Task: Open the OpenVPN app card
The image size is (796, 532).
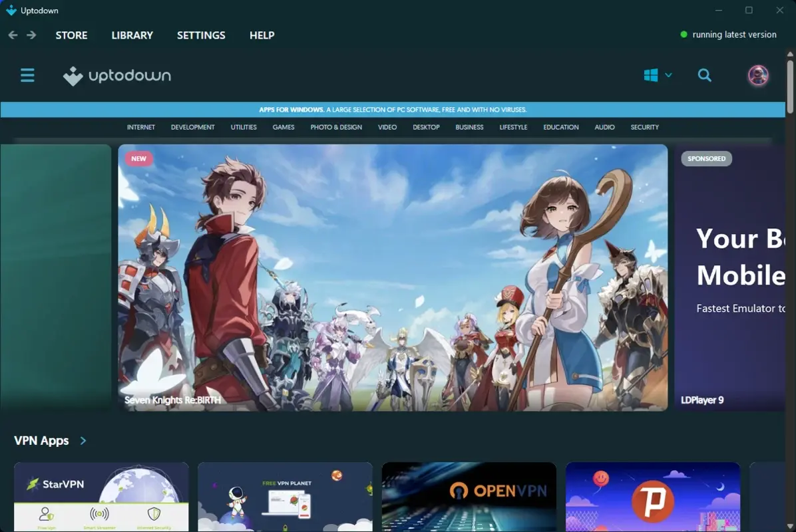Action: (469, 496)
